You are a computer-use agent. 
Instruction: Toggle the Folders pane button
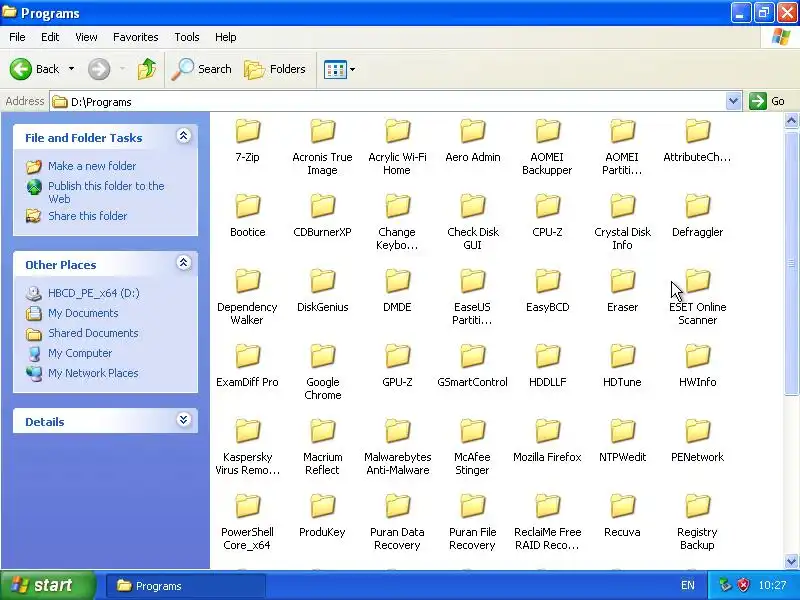point(275,69)
